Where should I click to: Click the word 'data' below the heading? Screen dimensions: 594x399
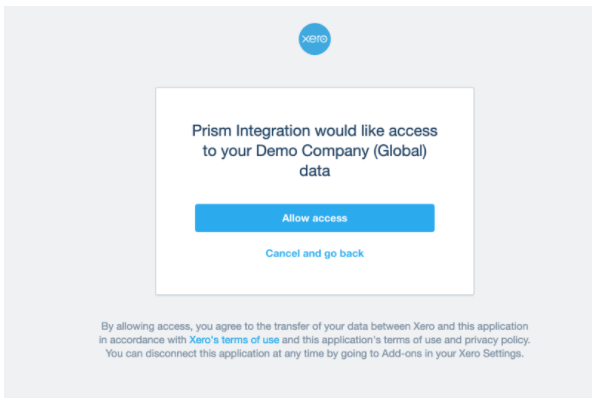click(314, 171)
